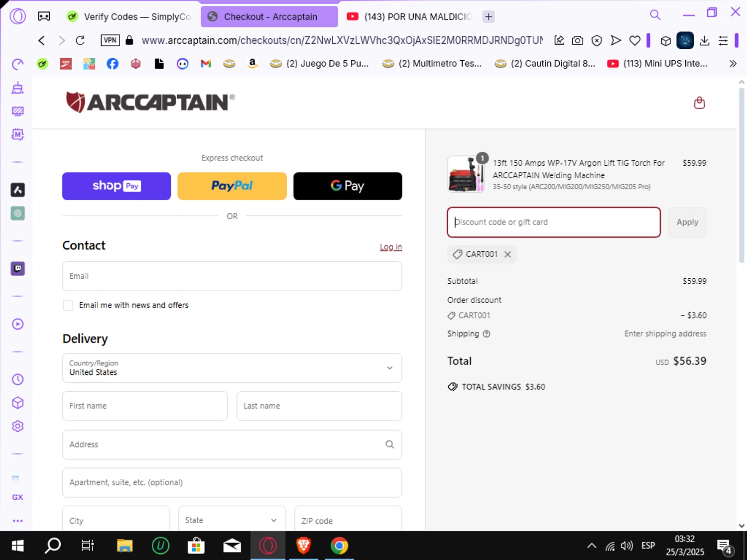Expand the Country/Region dropdown

coord(232,368)
